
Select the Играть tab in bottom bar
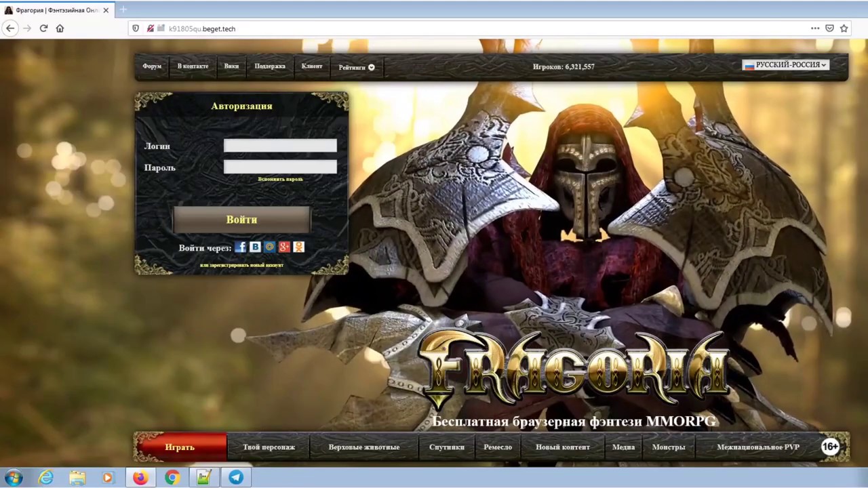[180, 447]
